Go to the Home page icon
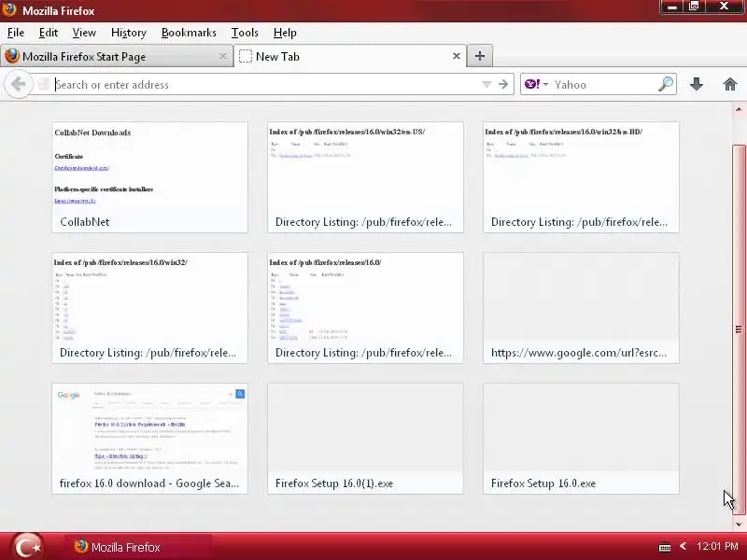747x560 pixels. click(730, 84)
